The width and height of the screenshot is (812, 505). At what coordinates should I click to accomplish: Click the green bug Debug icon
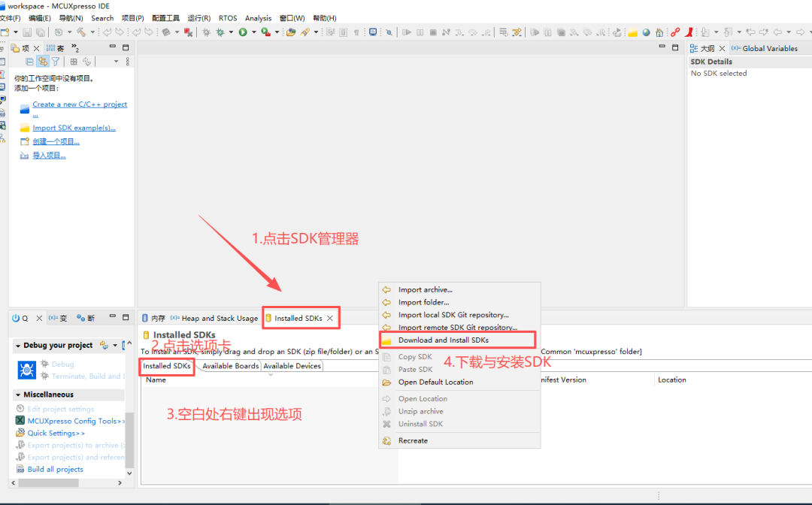coord(220,32)
